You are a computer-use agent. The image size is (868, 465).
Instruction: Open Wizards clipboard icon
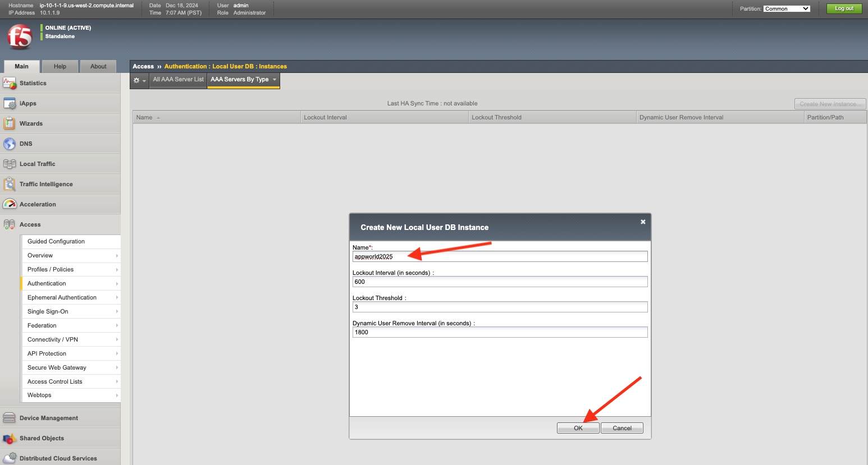(10, 123)
